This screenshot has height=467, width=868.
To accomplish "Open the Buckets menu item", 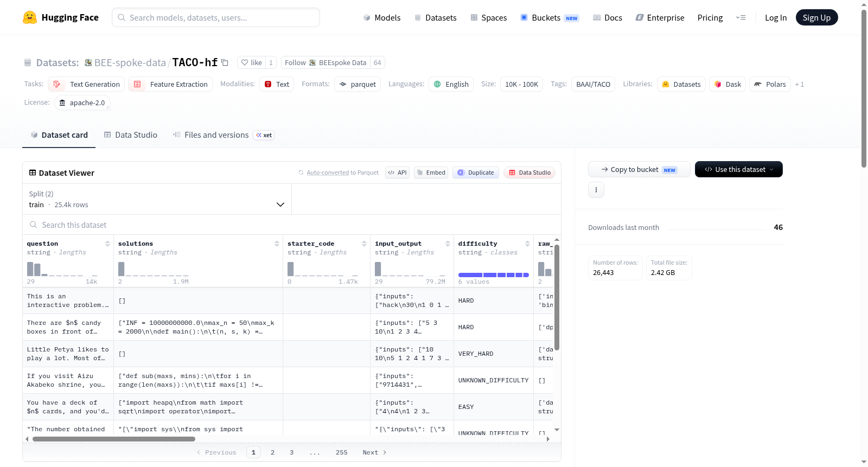I will (x=550, y=17).
